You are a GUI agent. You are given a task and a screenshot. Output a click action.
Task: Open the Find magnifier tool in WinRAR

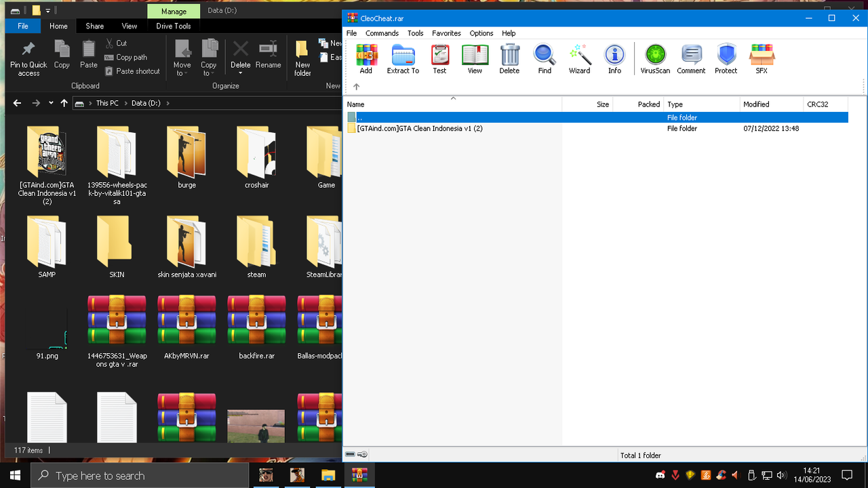click(x=545, y=59)
